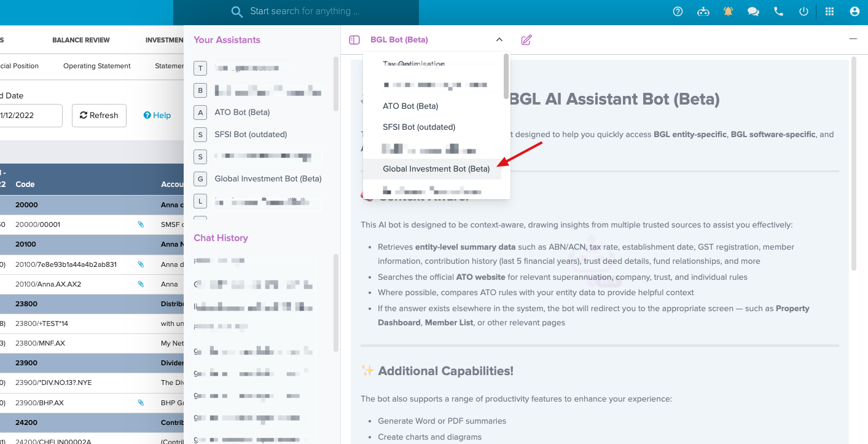This screenshot has height=444, width=868.
Task: Select the 20000 group row
Action: [92, 205]
